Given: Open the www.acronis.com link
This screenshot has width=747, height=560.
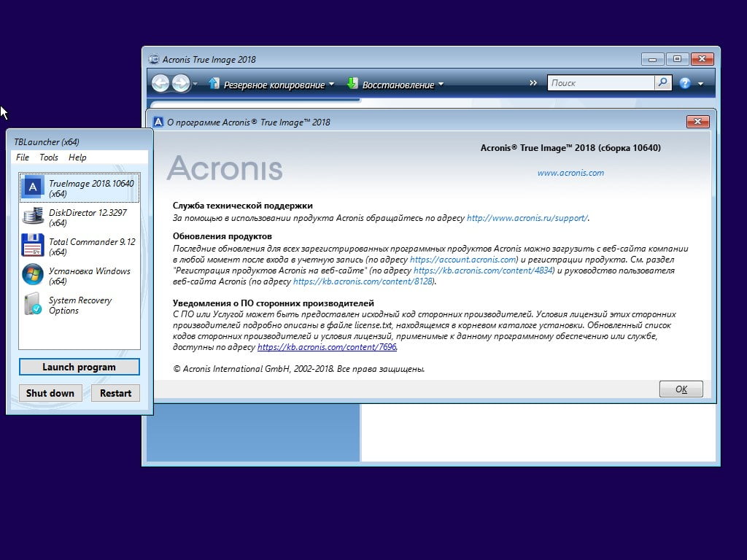Looking at the screenshot, I should [x=570, y=173].
